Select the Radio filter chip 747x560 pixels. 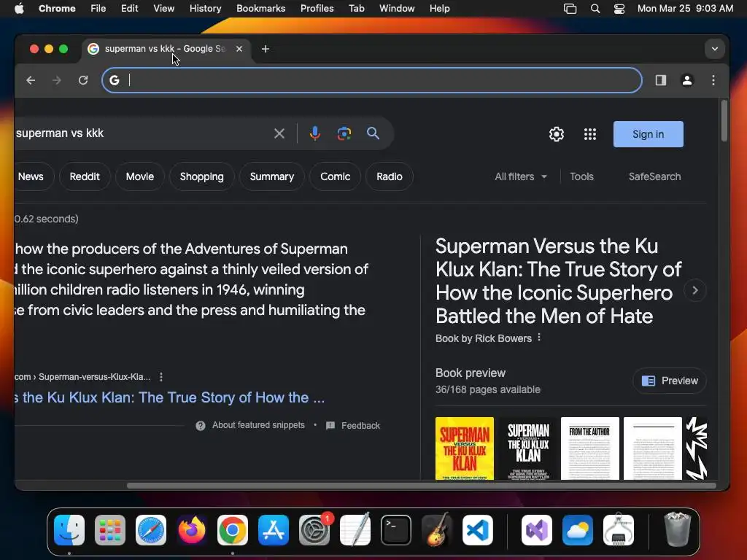pos(390,176)
